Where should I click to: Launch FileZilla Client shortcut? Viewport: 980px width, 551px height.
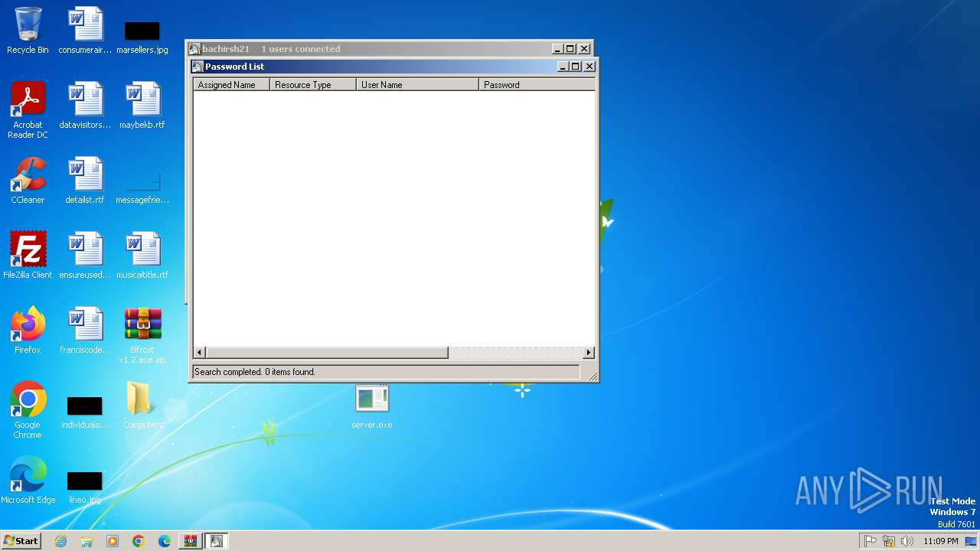tap(28, 256)
